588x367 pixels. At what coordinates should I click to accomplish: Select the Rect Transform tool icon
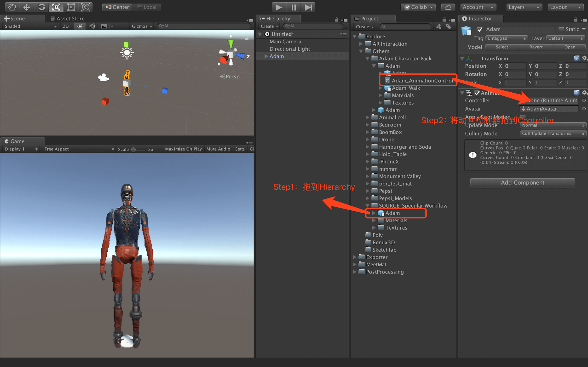(71, 7)
